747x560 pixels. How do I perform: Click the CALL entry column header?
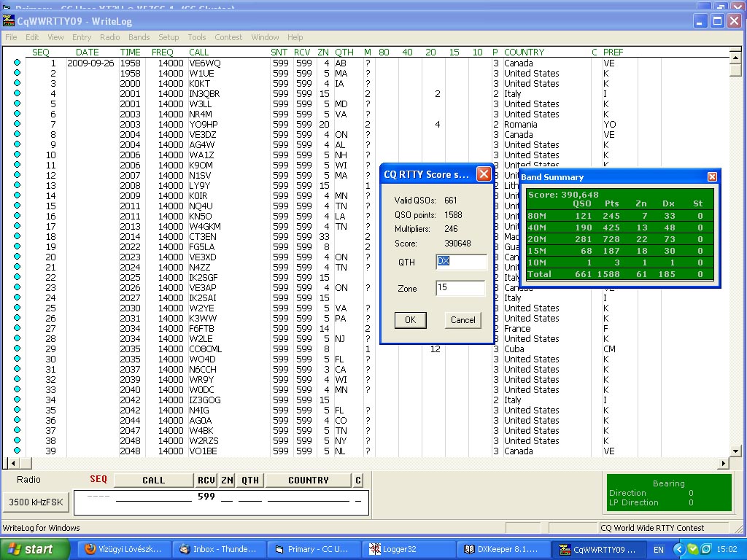coord(153,481)
